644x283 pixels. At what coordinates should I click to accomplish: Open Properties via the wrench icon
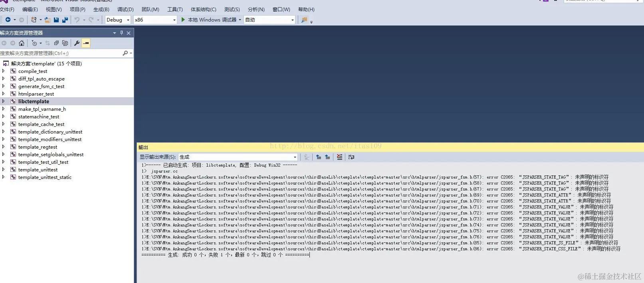(x=77, y=43)
